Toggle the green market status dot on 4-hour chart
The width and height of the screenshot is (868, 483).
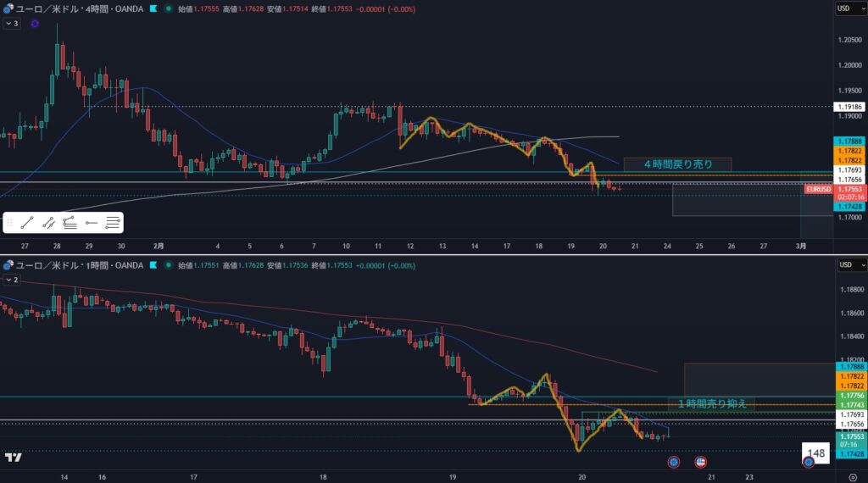[168, 8]
